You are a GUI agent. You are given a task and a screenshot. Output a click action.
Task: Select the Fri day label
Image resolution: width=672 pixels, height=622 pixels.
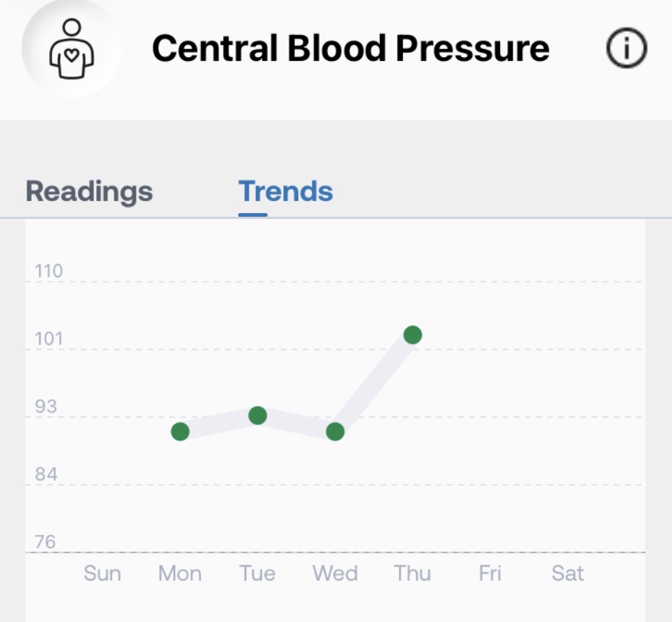point(490,574)
